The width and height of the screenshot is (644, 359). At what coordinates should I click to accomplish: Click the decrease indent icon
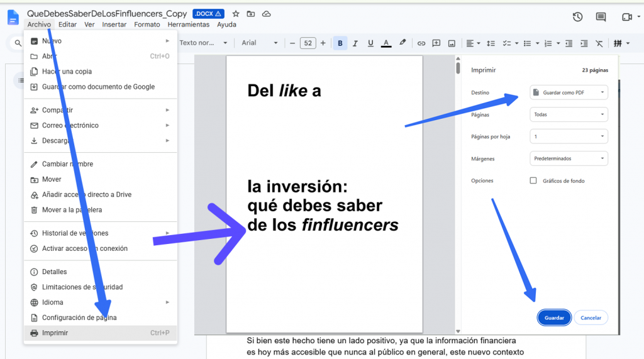click(569, 43)
